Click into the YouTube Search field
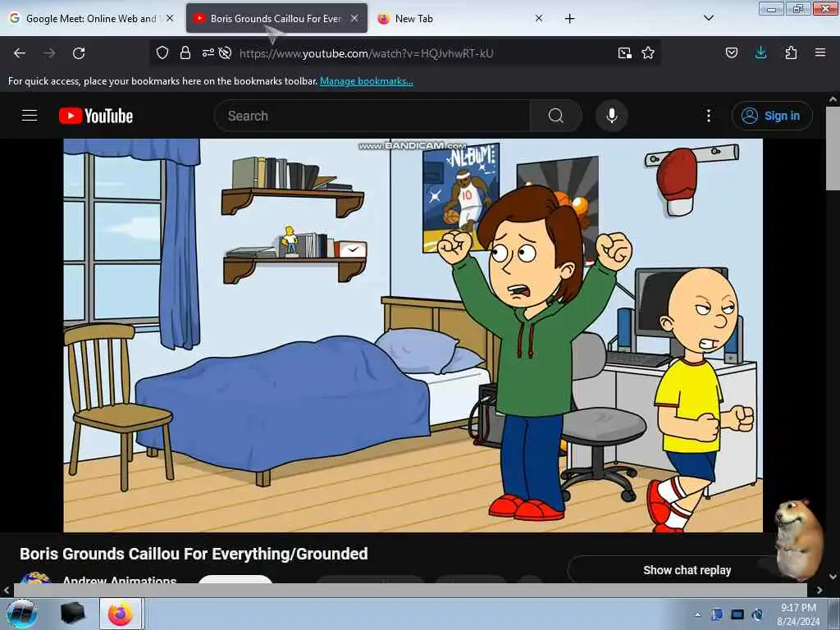The width and height of the screenshot is (840, 630). [372, 116]
